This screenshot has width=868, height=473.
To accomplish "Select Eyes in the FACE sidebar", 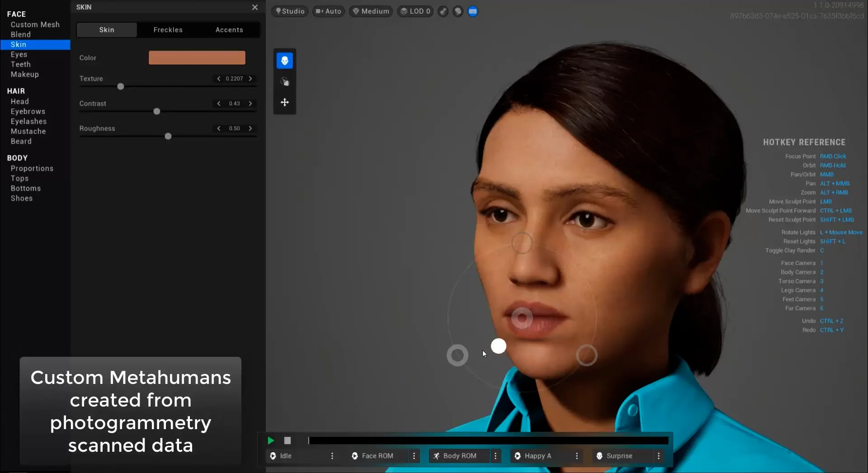I will click(x=19, y=54).
